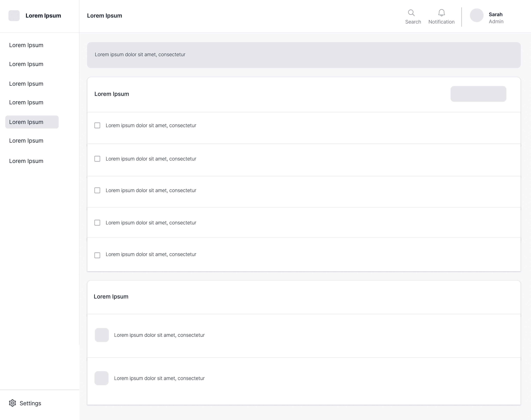531x420 pixels.
Task: Open the first grey thumbnail in second card
Action: [102, 335]
